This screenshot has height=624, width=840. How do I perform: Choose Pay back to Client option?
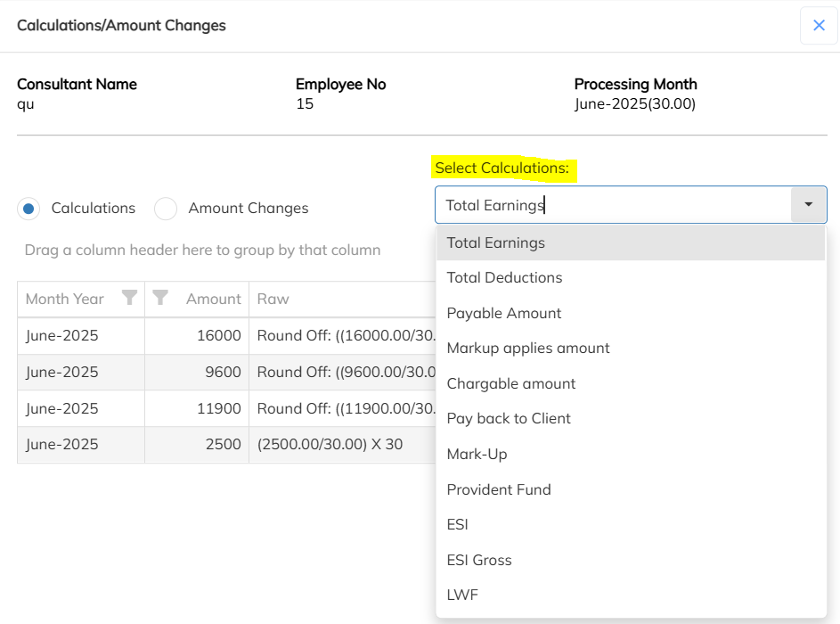click(631, 419)
